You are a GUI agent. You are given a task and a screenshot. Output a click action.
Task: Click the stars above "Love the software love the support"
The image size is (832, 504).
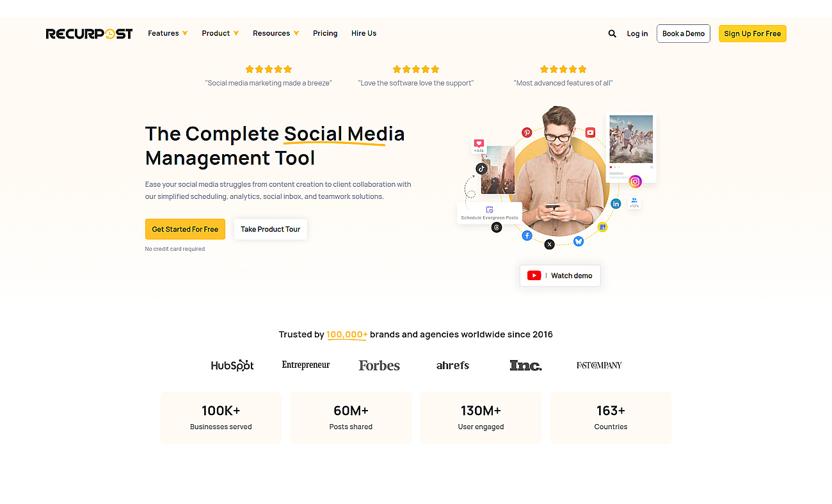point(416,69)
